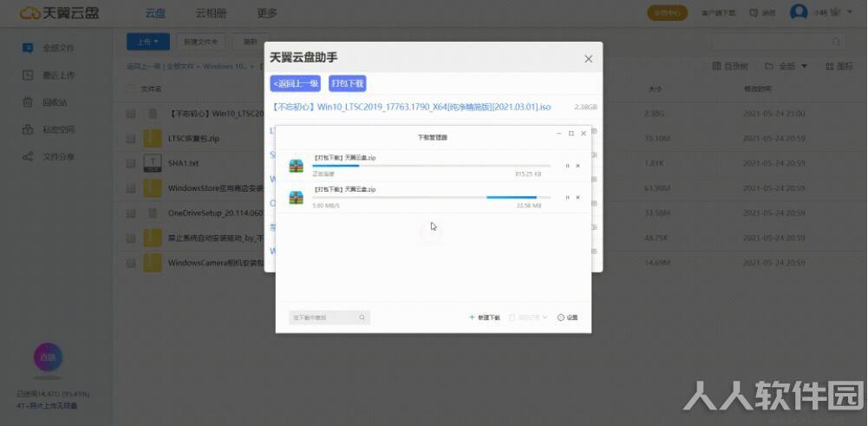Image resolution: width=868 pixels, height=426 pixels.
Task: Click the OneDriveSetup file icon
Action: coord(153,213)
